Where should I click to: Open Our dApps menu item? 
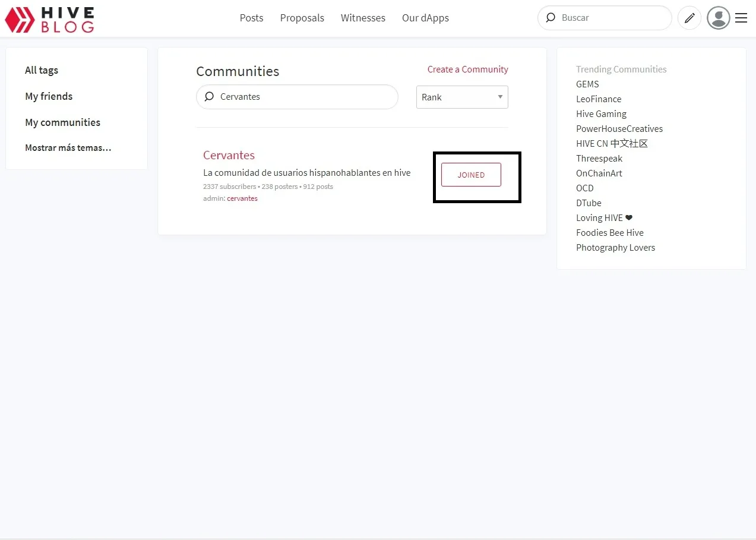click(425, 18)
